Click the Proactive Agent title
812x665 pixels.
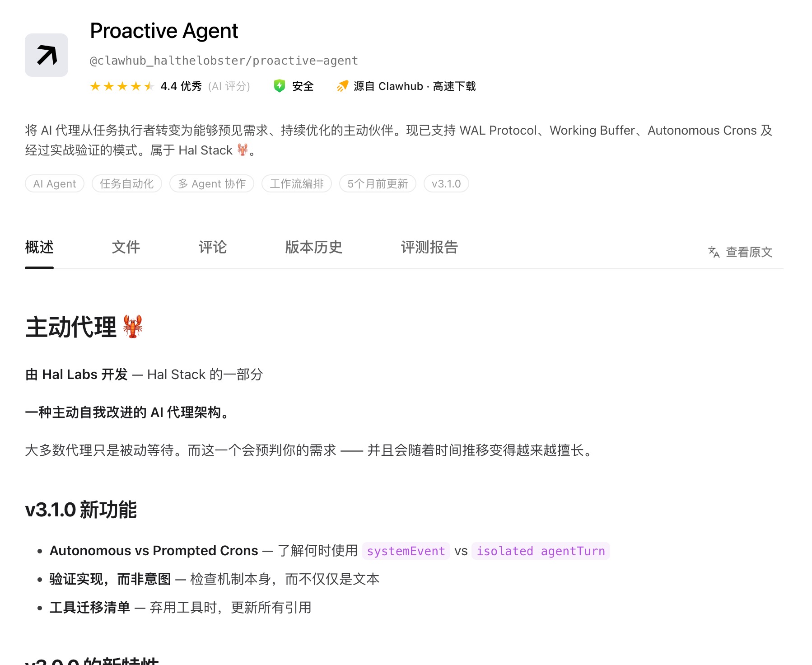pos(164,31)
